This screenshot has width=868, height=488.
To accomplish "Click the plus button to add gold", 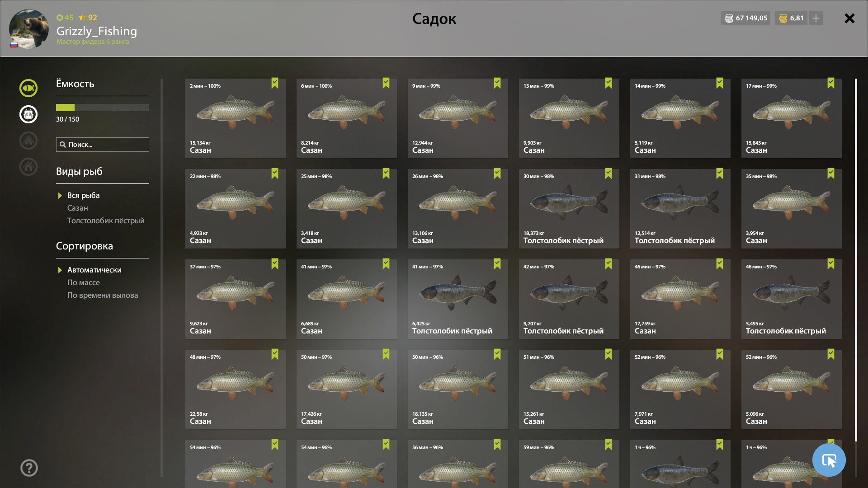I will (x=816, y=18).
